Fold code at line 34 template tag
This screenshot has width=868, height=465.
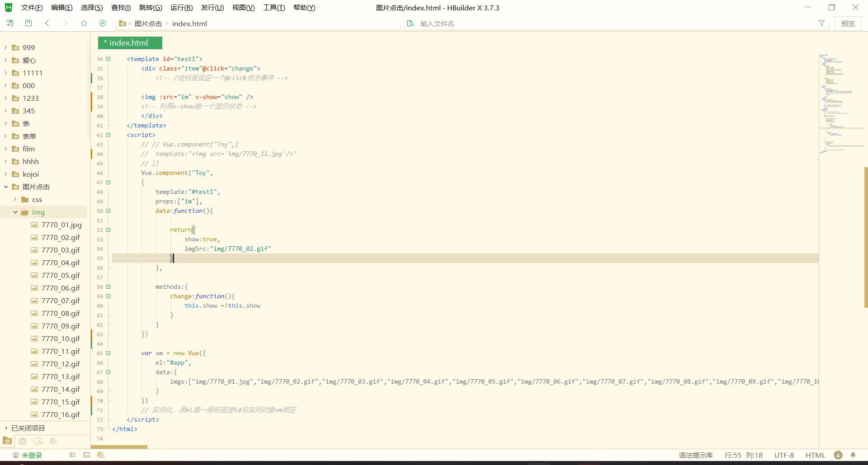point(108,59)
